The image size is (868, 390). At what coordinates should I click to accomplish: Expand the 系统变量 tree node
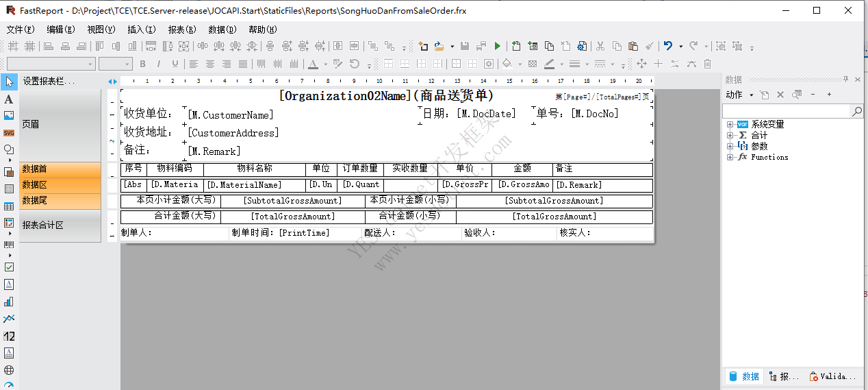point(730,124)
